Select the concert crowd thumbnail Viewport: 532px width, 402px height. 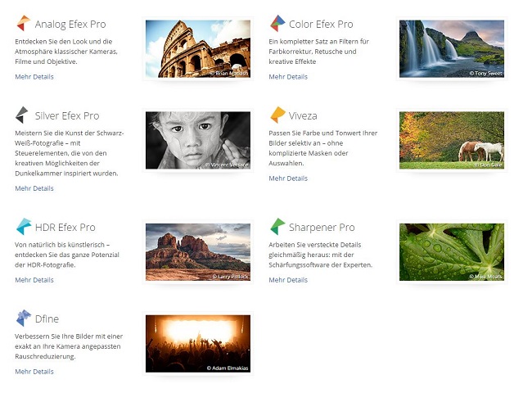(x=198, y=344)
